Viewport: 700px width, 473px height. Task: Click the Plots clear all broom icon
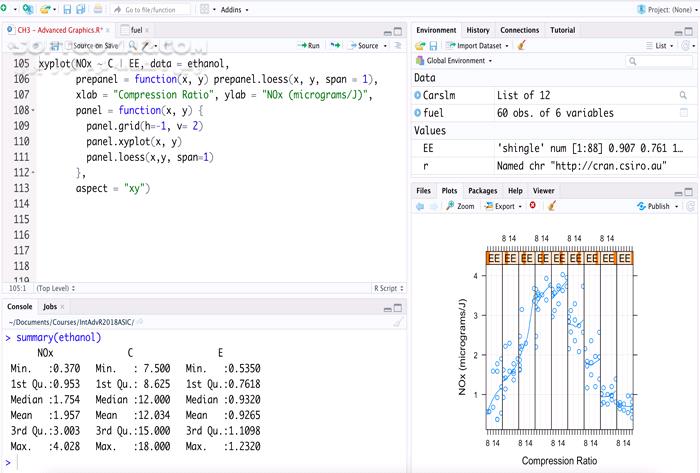[552, 206]
